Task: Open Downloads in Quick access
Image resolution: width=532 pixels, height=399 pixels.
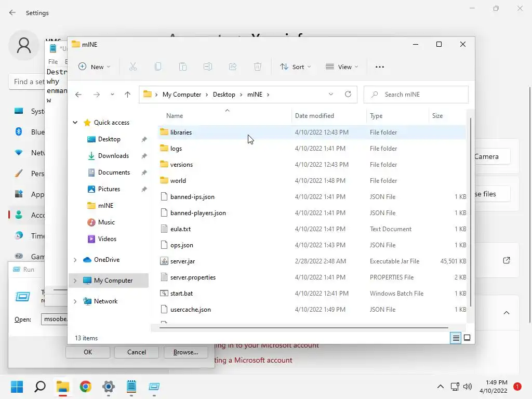Action: [x=113, y=156]
